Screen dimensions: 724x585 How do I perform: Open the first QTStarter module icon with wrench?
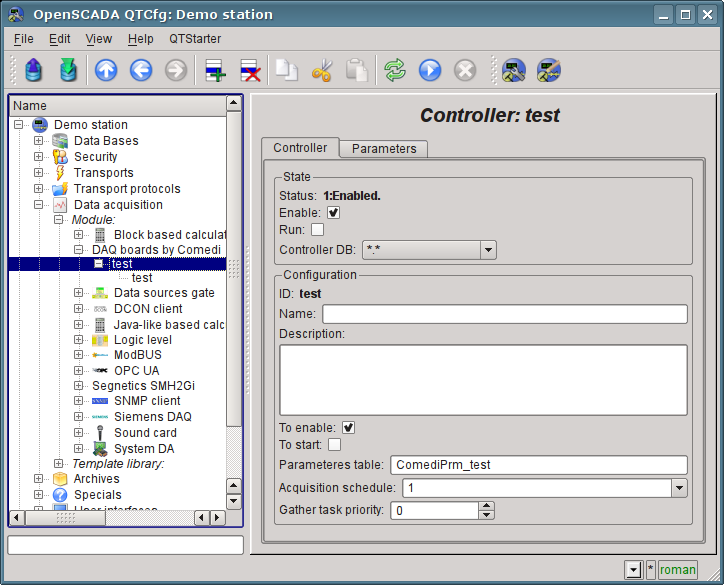(514, 71)
